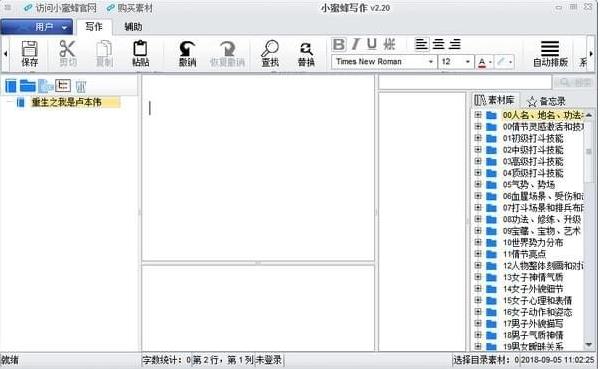
Task: Toggle underline formatting
Action: point(372,44)
